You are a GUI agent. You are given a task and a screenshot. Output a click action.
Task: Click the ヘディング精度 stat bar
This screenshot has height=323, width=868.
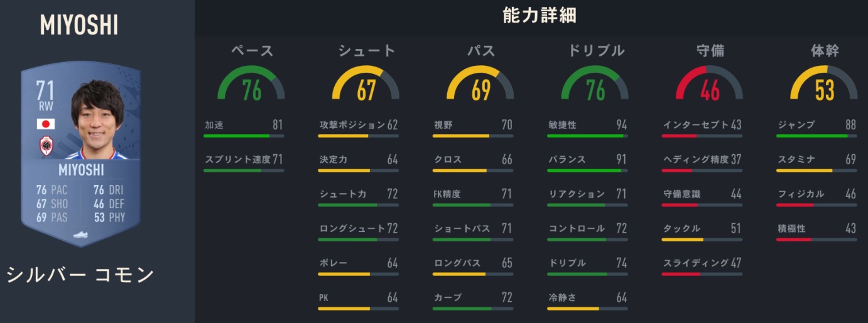(x=702, y=170)
